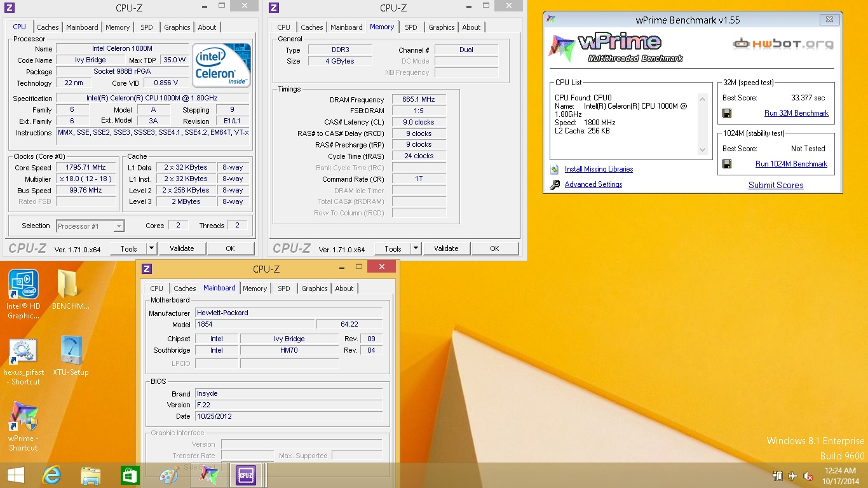868x488 pixels.
Task: Click the muted volume tray icon
Action: click(x=808, y=476)
